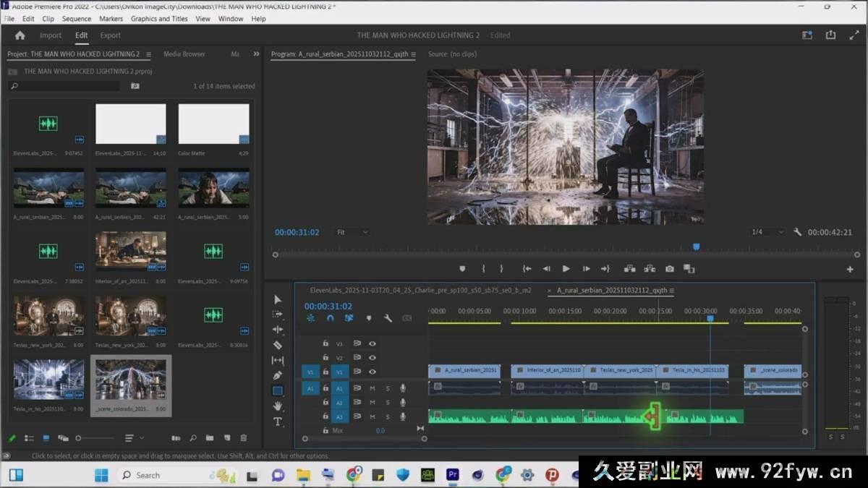Choose the Pen tool
The image size is (868, 488).
pyautogui.click(x=278, y=375)
